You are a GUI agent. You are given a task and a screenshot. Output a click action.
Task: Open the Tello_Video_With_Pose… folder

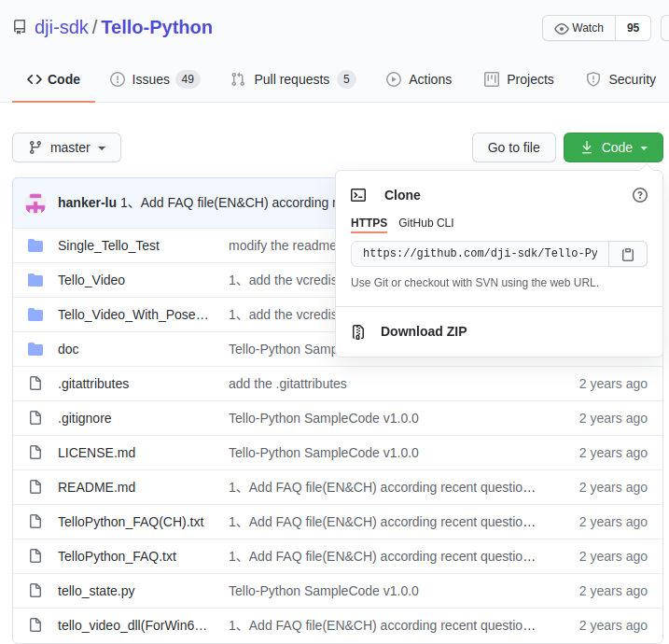(x=132, y=315)
